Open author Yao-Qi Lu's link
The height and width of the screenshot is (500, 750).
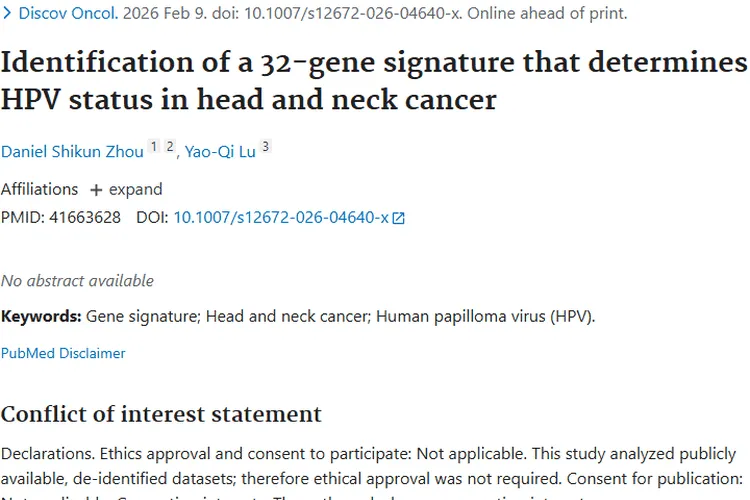point(220,151)
